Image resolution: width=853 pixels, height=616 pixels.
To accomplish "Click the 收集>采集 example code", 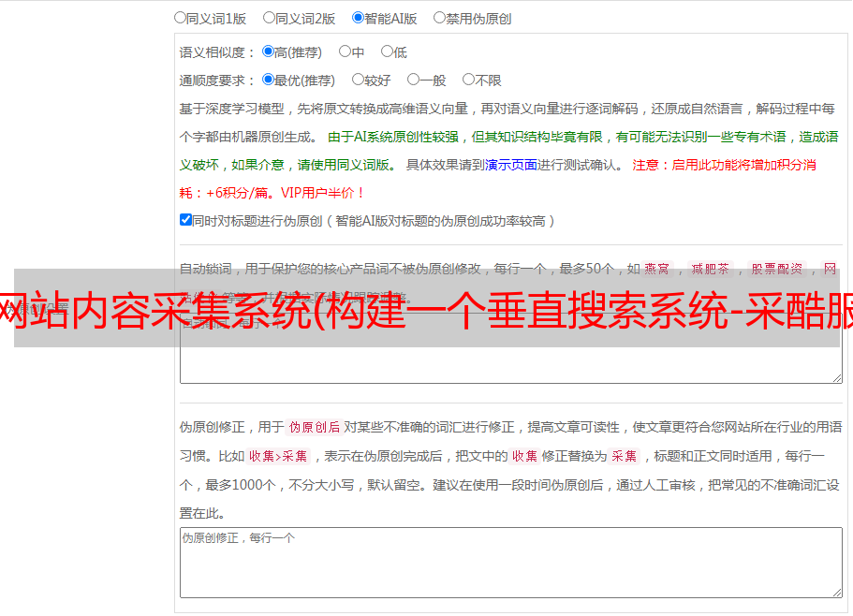I will pyautogui.click(x=278, y=456).
